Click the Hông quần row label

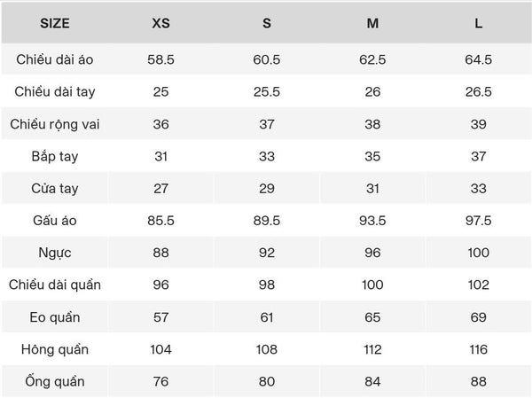(54, 349)
